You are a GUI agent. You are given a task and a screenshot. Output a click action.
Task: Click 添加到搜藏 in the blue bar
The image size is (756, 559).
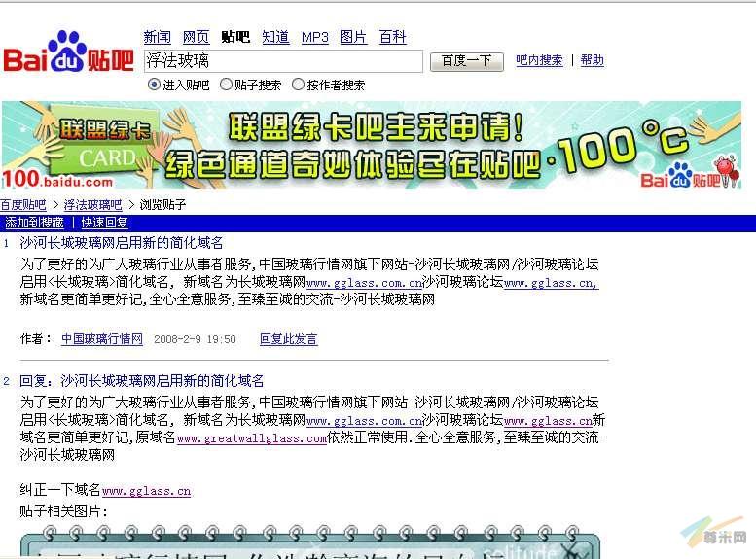[x=34, y=223]
